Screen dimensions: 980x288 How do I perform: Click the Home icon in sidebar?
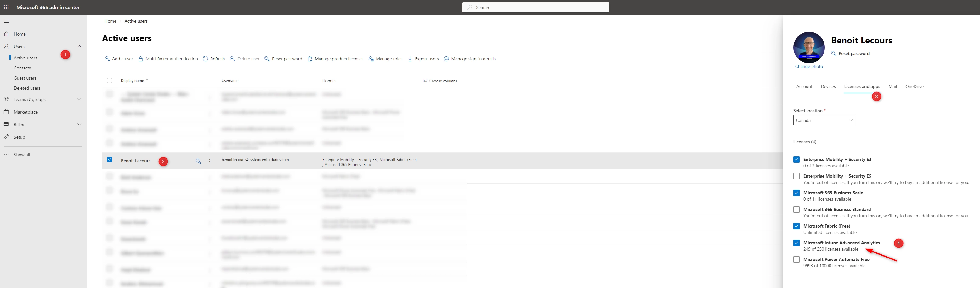coord(7,34)
